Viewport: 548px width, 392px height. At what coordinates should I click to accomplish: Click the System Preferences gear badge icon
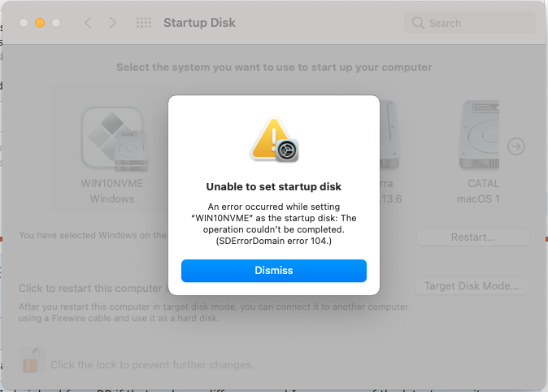(287, 150)
